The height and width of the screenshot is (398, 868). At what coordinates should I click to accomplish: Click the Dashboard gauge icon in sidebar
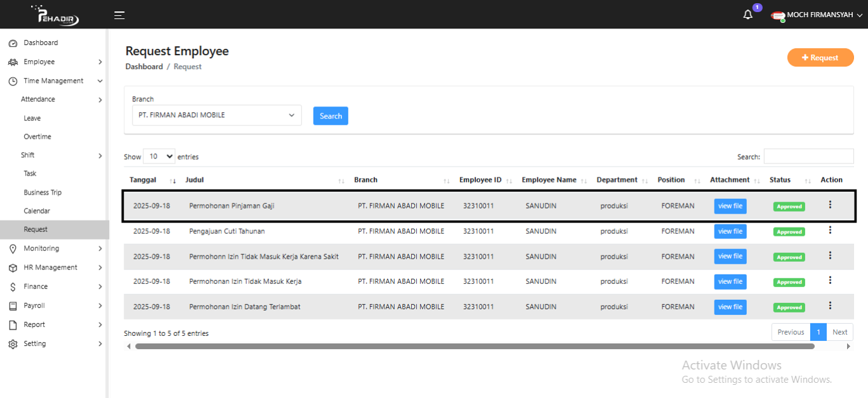[13, 43]
